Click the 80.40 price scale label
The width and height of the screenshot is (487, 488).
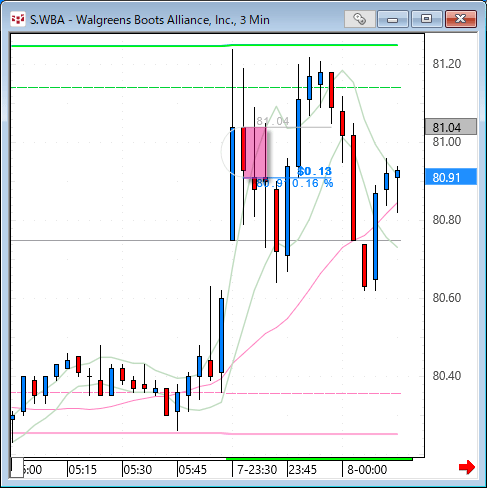pyautogui.click(x=447, y=376)
